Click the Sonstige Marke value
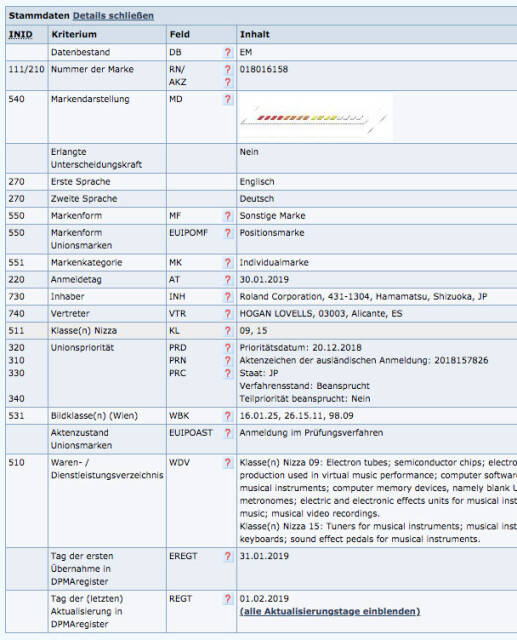 [x=272, y=216]
